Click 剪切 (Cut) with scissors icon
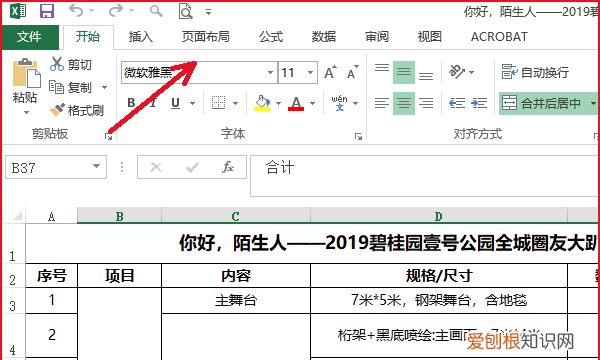This screenshot has height=360, width=600. click(71, 64)
